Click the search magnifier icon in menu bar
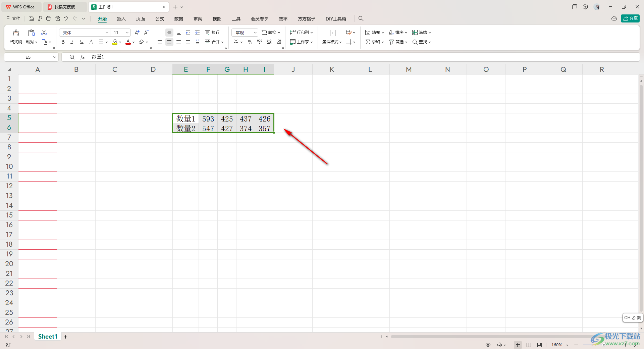 click(x=361, y=19)
